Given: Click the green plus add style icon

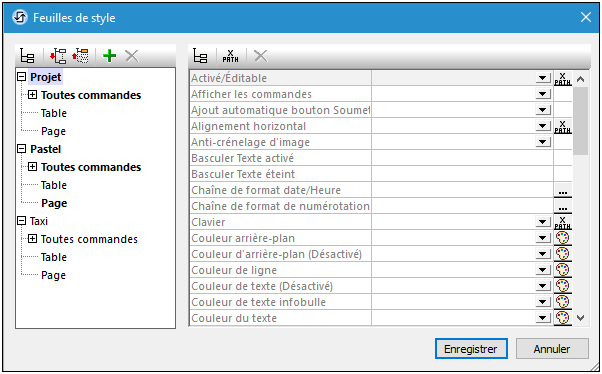Looking at the screenshot, I should (109, 56).
